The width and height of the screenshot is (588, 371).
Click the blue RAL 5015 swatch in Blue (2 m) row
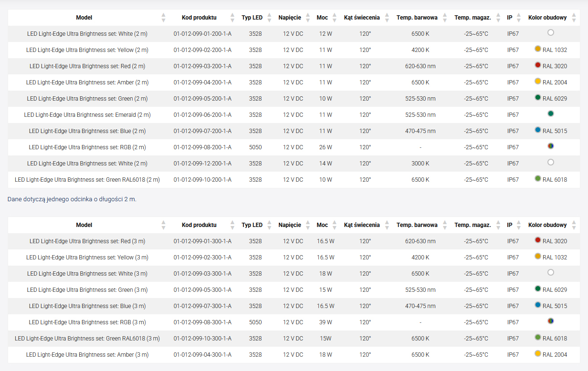coord(538,130)
